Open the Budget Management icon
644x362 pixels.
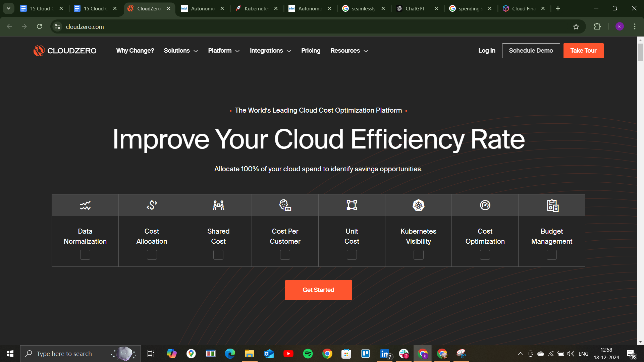552,205
